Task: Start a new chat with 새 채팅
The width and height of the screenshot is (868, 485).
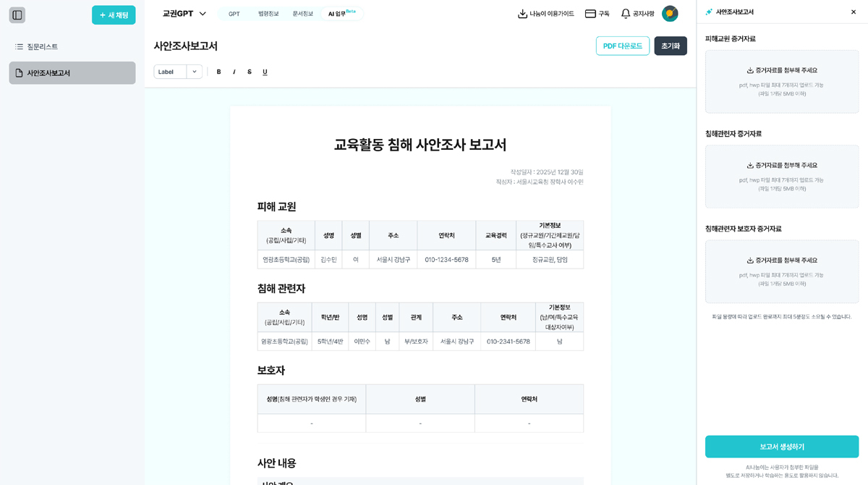Action: coord(114,14)
